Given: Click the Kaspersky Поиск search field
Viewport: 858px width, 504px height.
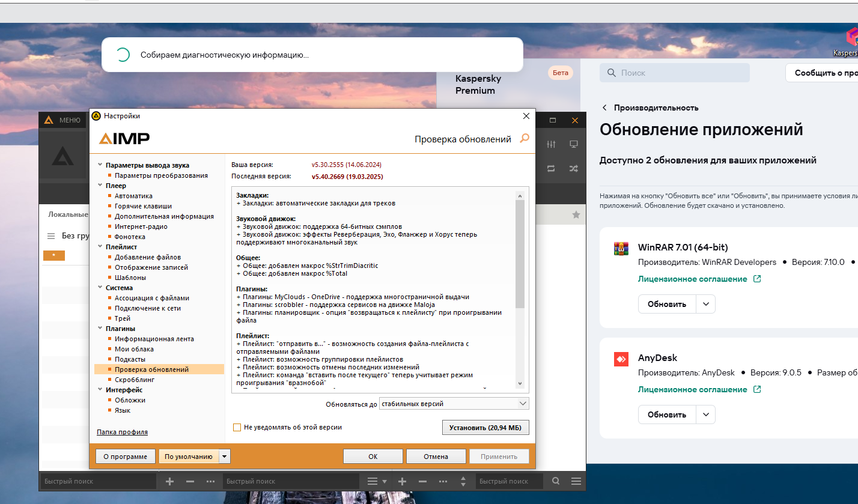Looking at the screenshot, I should click(x=675, y=73).
